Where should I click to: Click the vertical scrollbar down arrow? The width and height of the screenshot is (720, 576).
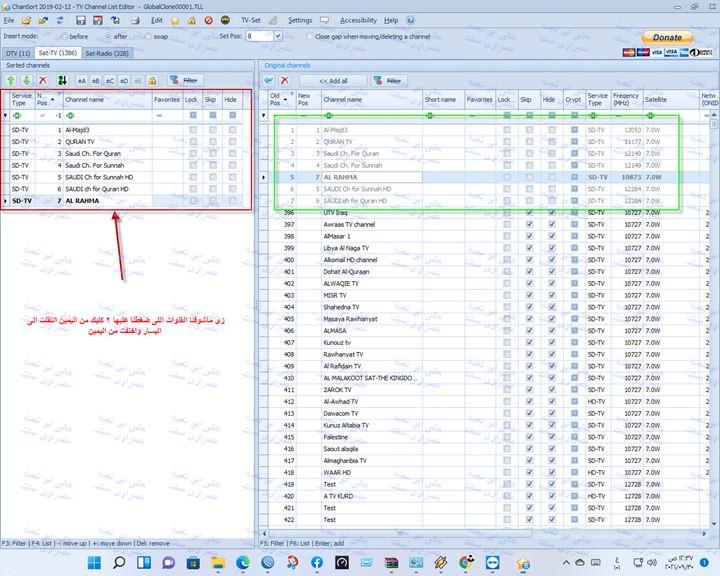(714, 524)
